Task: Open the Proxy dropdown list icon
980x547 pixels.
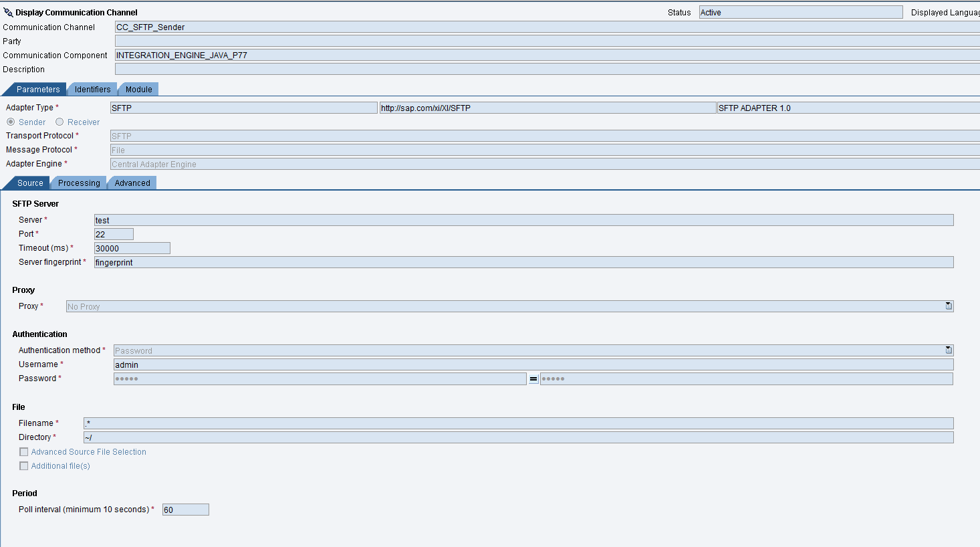Action: pos(948,306)
